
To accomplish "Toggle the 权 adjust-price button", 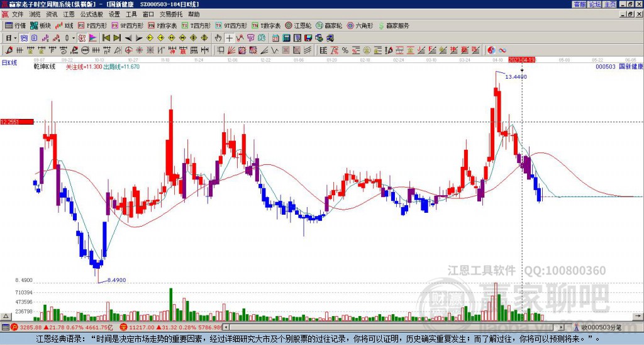I will tap(82, 38).
